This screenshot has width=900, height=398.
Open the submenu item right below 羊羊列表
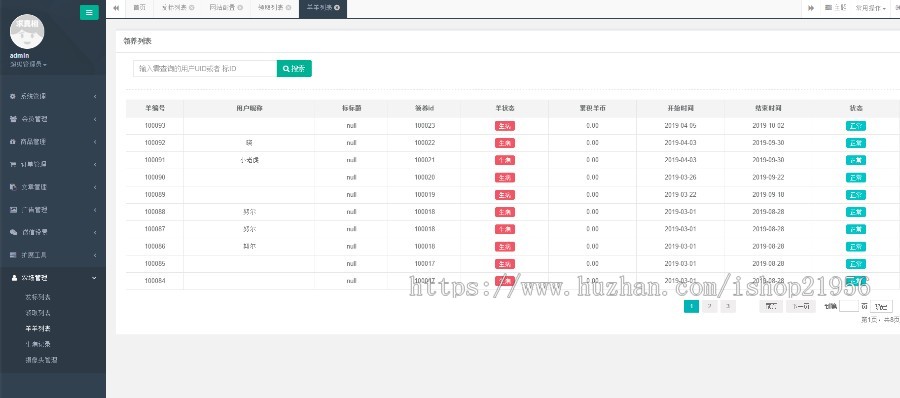38,344
